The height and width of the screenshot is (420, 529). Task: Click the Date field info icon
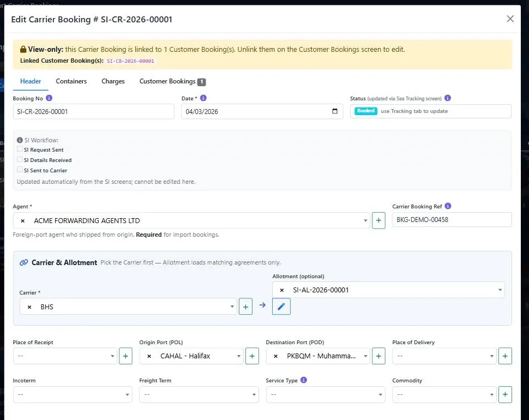[x=203, y=98]
